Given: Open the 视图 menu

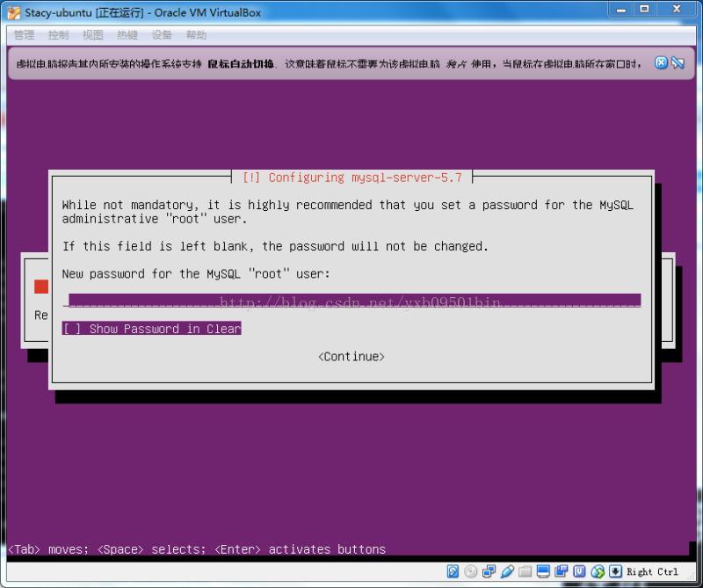Looking at the screenshot, I should pos(93,34).
